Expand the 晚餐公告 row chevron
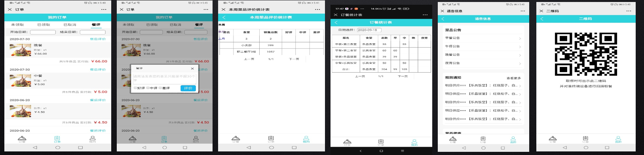Image resolution: width=644 pixels, height=155 pixels. 520,55
